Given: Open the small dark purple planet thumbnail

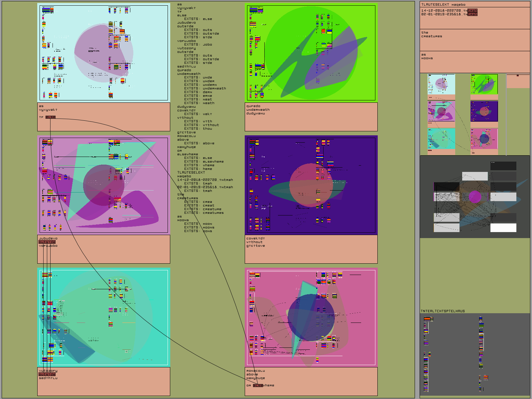Looking at the screenshot, I should click(484, 111).
